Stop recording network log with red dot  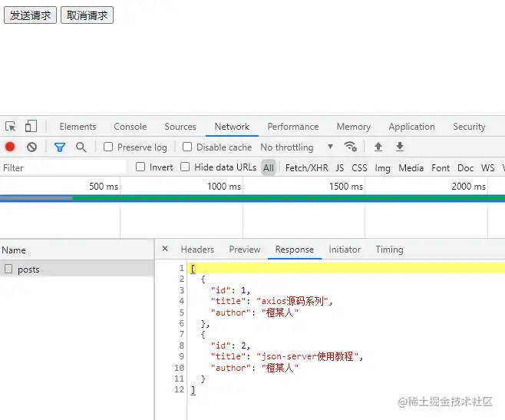10,147
